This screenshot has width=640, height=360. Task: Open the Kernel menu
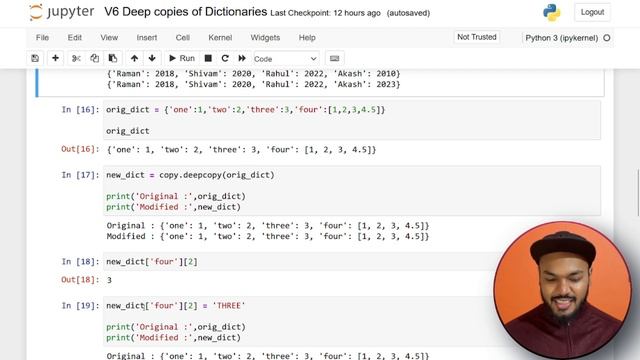tap(220, 38)
